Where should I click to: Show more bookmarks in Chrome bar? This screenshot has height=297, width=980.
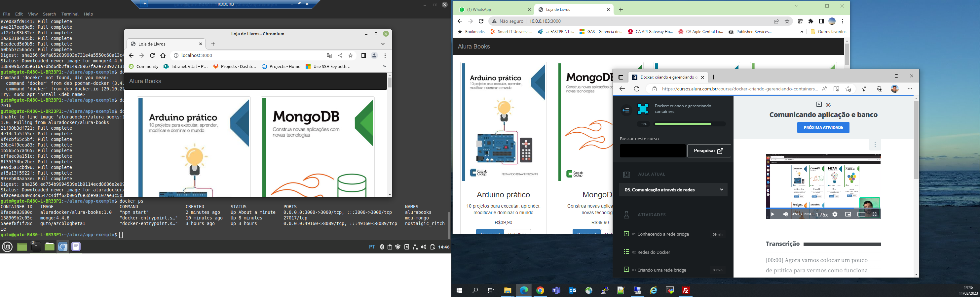coord(802,32)
